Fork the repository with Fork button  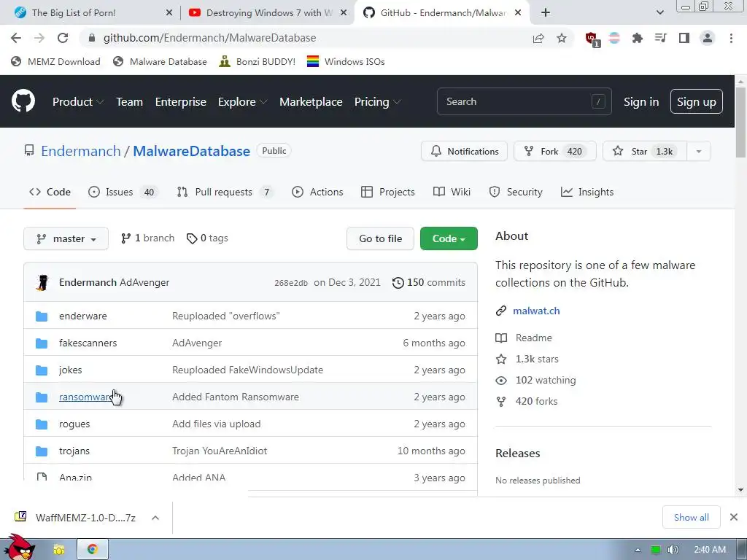(x=554, y=152)
